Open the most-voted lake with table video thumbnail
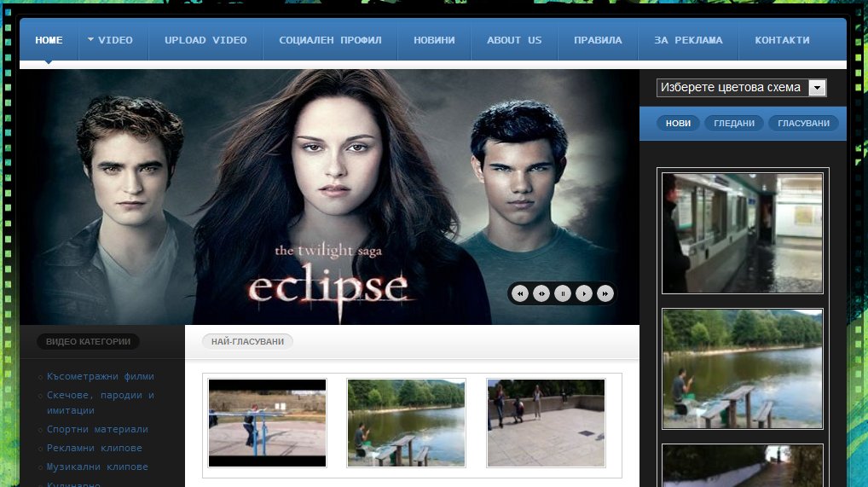The image size is (868, 487). 406,423
